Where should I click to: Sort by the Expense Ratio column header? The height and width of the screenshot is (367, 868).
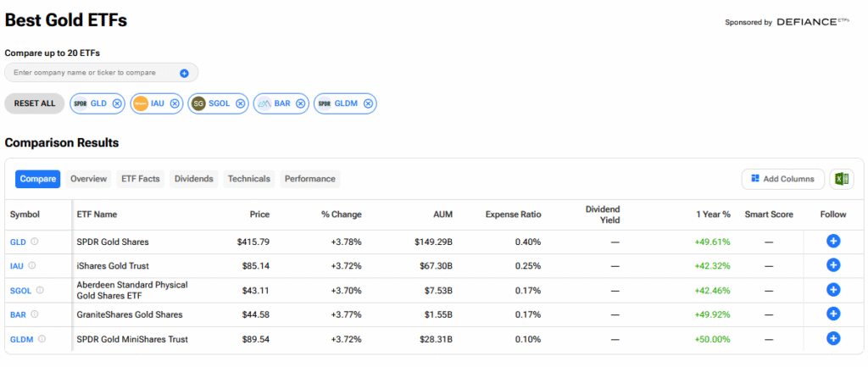pyautogui.click(x=513, y=214)
